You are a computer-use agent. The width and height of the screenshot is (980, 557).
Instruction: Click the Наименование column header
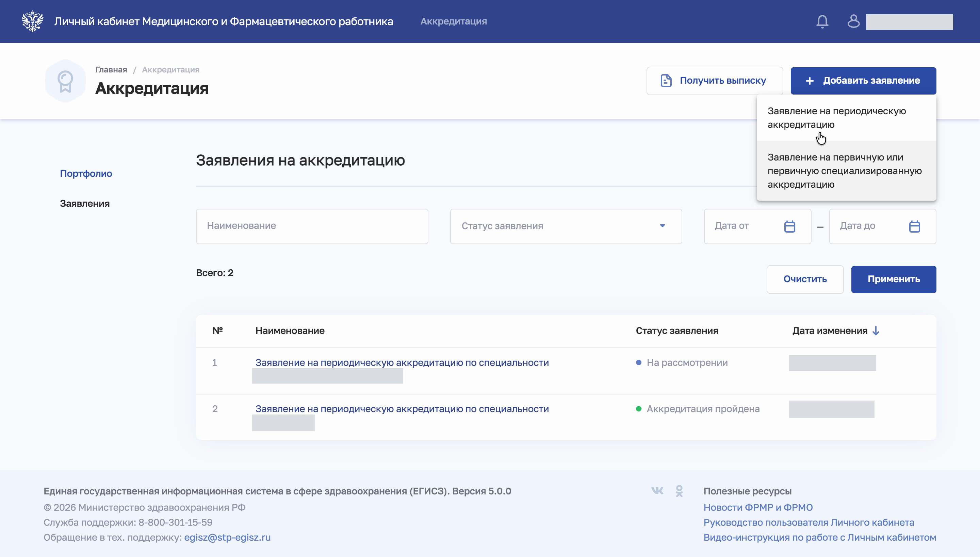(290, 331)
